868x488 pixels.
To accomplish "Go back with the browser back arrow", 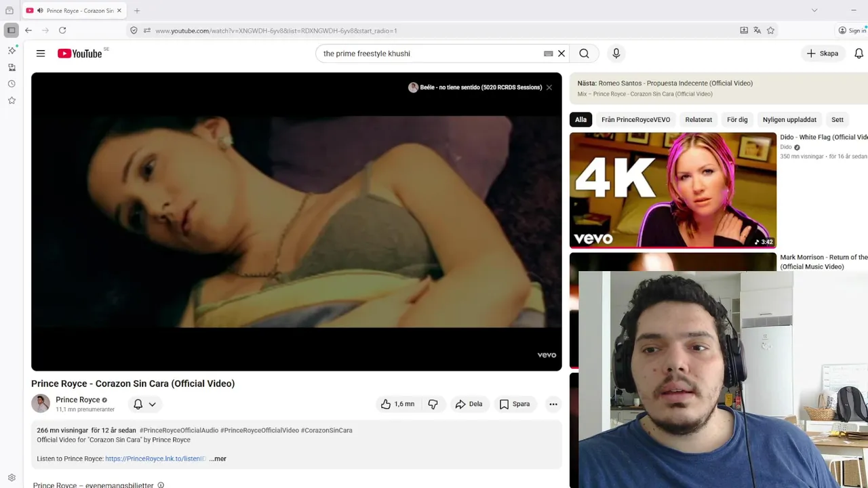I will point(28,30).
